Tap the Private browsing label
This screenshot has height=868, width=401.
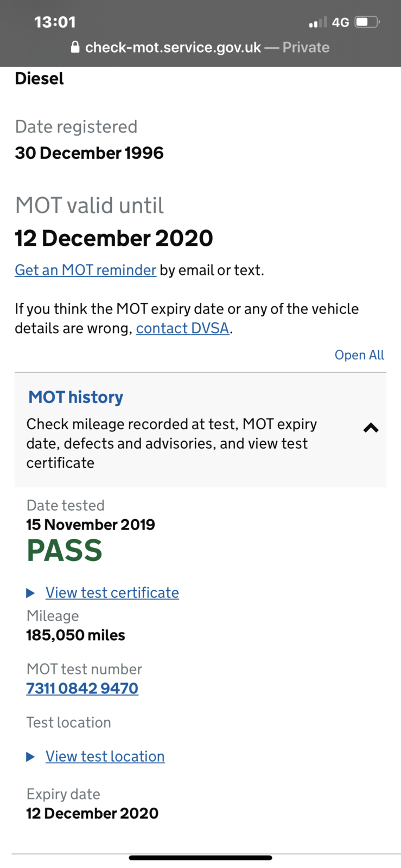point(306,47)
